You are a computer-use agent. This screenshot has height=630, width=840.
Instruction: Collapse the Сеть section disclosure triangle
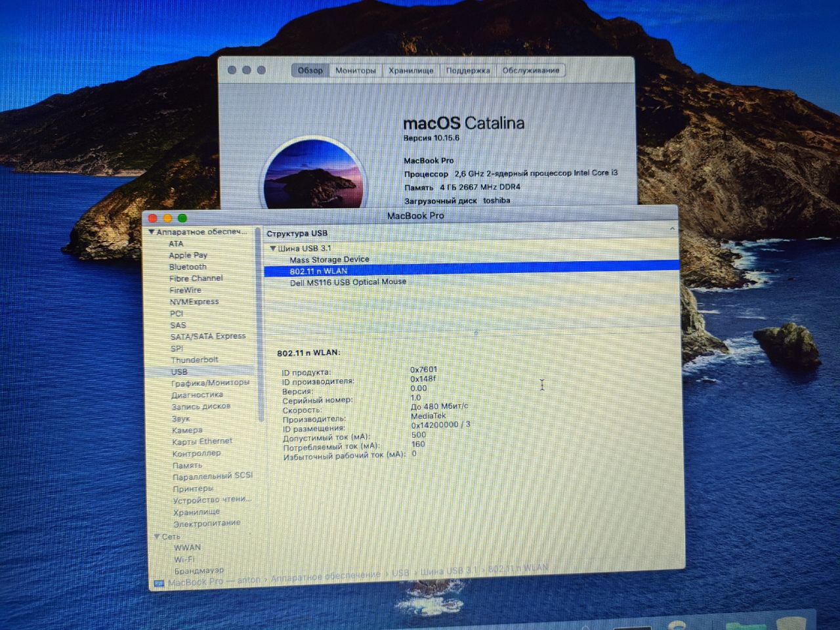pyautogui.click(x=157, y=536)
